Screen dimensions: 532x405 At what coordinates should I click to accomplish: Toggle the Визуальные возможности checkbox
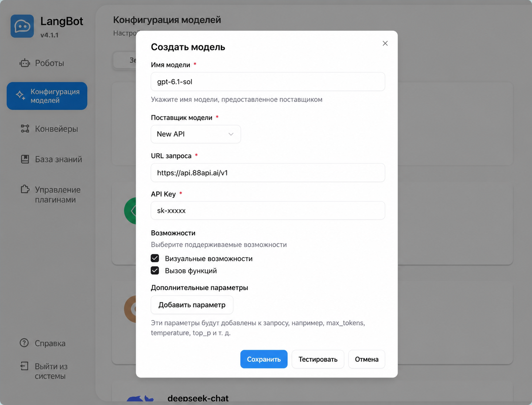155,258
